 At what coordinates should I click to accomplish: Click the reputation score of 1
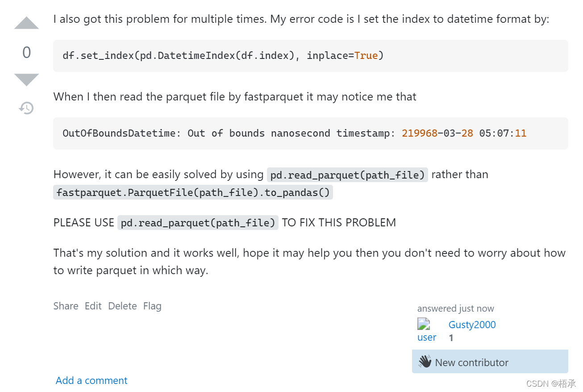pos(451,338)
